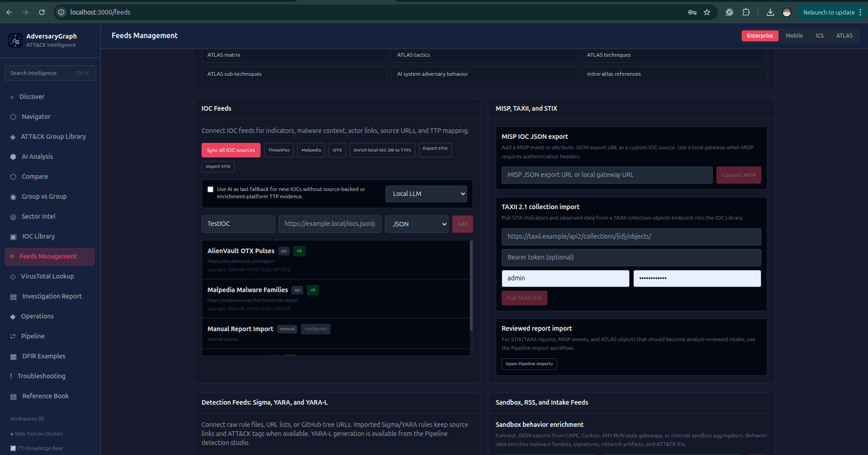
Task: Switch to Mobile domain tab
Action: click(794, 36)
